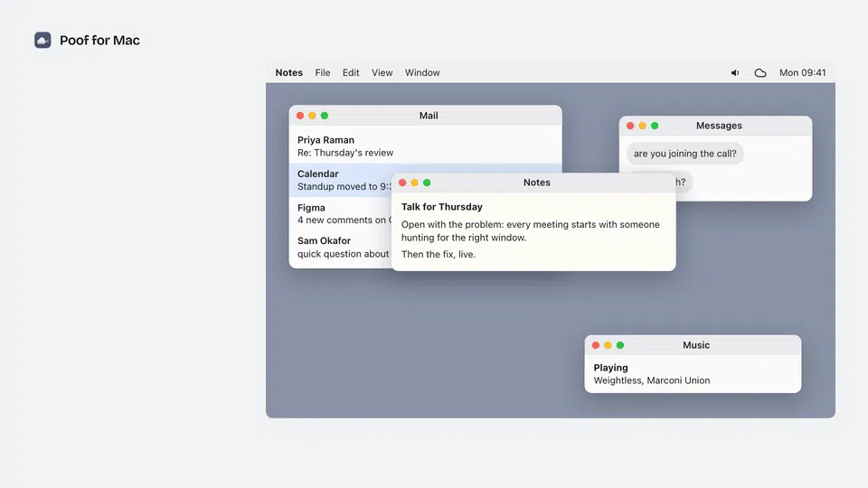Close the Mail window
This screenshot has width=868, height=488.
click(x=300, y=116)
